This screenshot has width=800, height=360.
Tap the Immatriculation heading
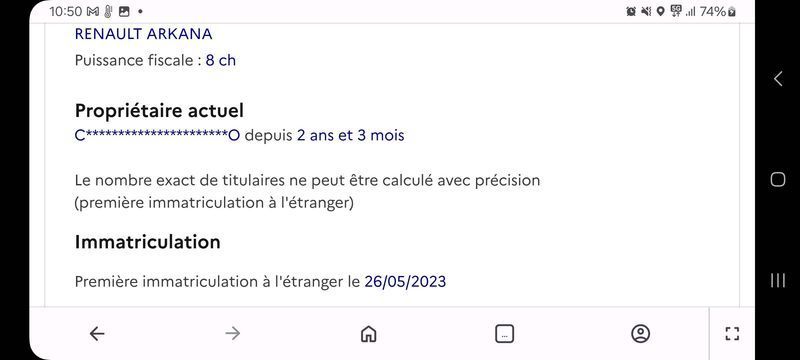147,242
